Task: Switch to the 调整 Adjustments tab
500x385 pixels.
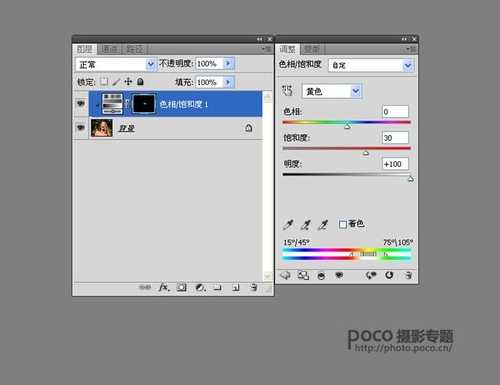Action: tap(288, 49)
